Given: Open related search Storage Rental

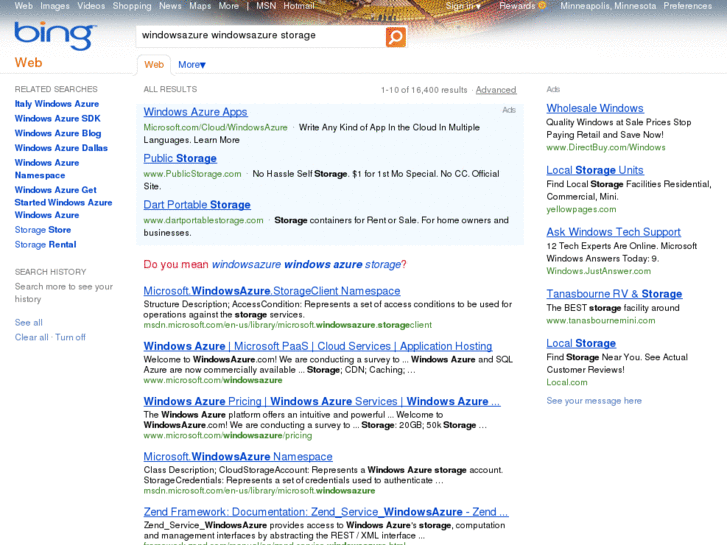Looking at the screenshot, I should click(45, 244).
